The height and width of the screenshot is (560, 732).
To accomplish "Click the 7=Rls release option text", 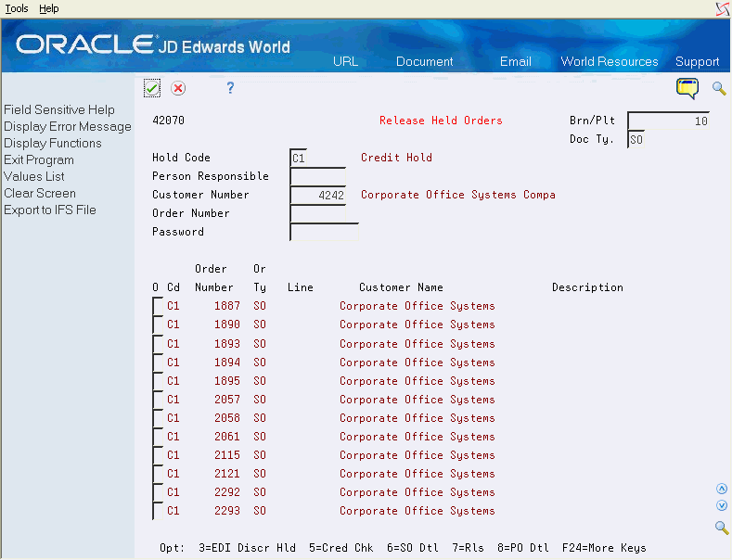I will pyautogui.click(x=468, y=548).
